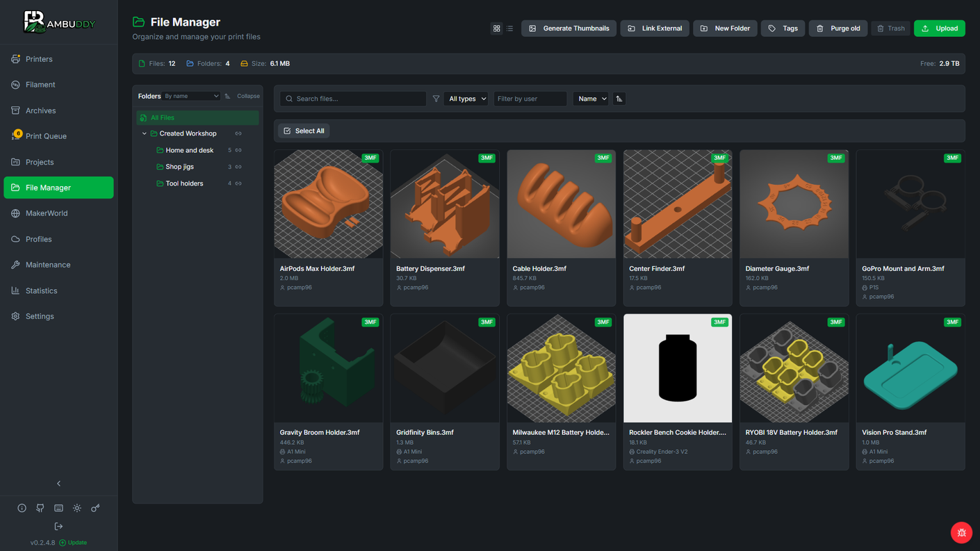The image size is (980, 551).
Task: Open the GitHub repository icon
Action: coord(40,508)
